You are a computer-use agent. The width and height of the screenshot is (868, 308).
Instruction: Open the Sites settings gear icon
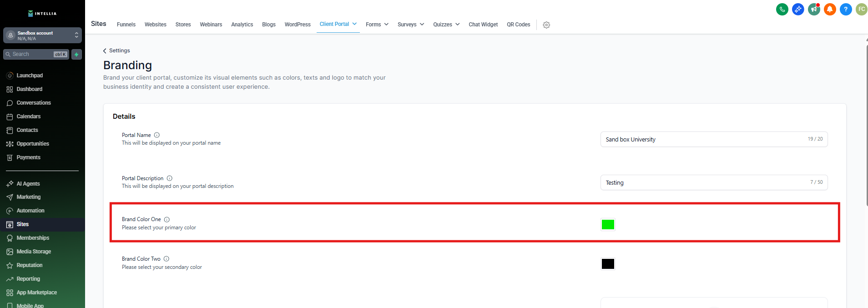[x=546, y=25]
